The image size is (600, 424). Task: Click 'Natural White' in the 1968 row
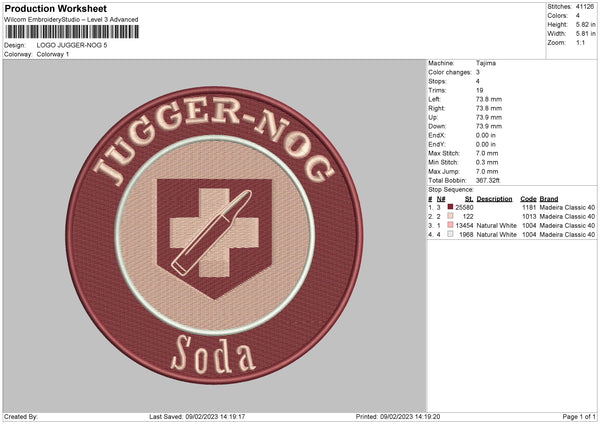pyautogui.click(x=496, y=234)
